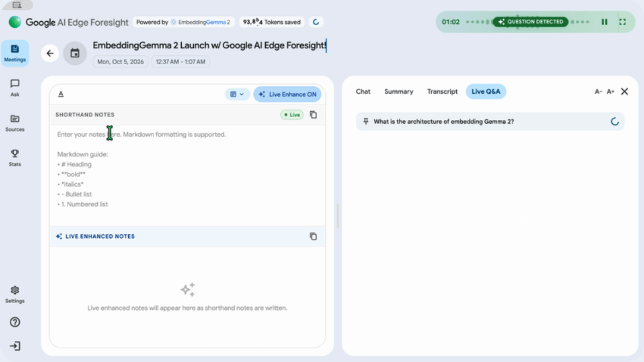Click the Powered by EmbeddingGemma 2 badge

pyautogui.click(x=183, y=22)
